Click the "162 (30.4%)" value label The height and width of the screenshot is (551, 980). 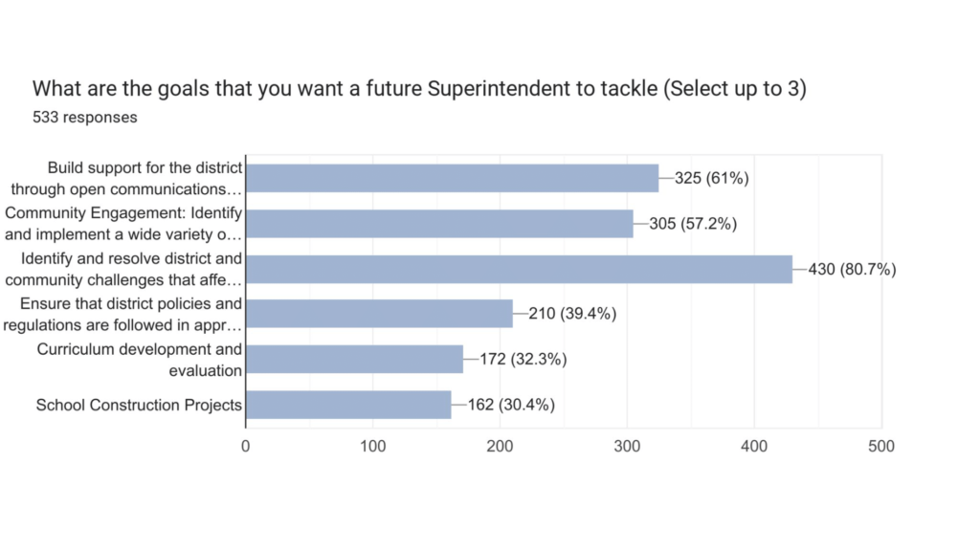tap(511, 405)
